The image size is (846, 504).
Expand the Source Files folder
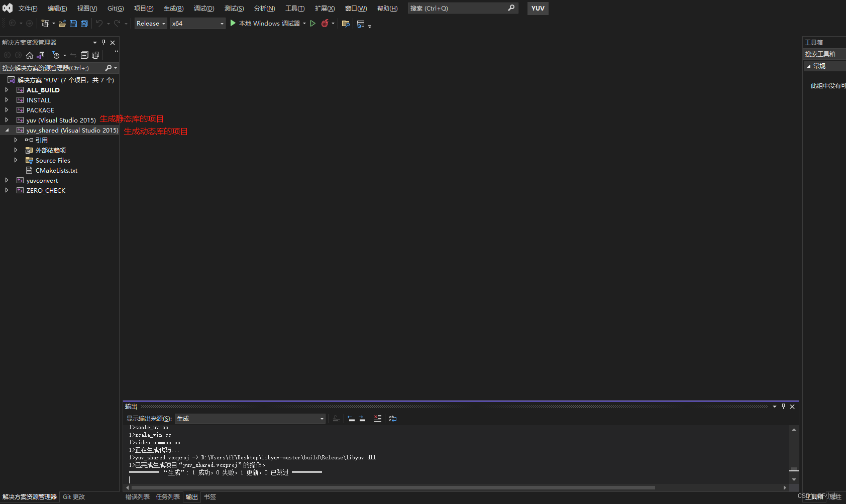point(16,160)
